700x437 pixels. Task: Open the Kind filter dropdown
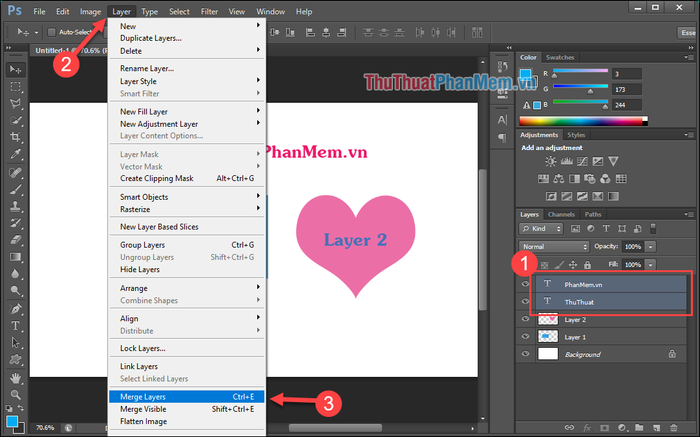541,229
